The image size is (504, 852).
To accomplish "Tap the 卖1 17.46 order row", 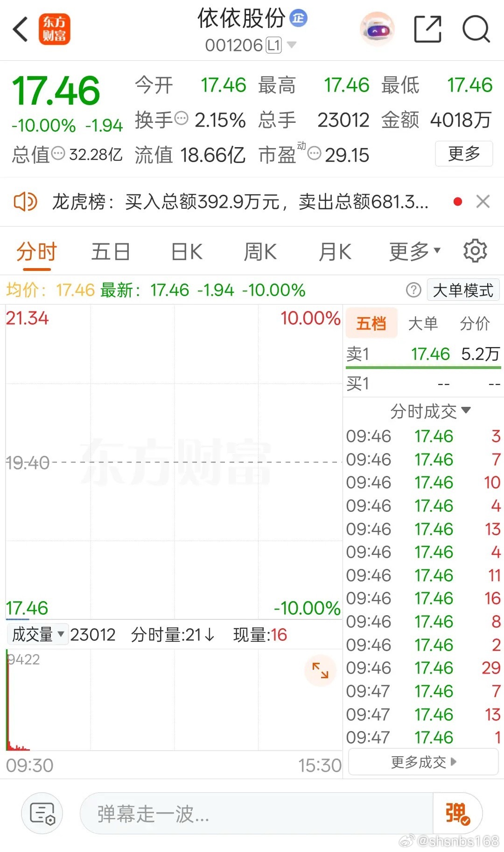I will [x=423, y=354].
